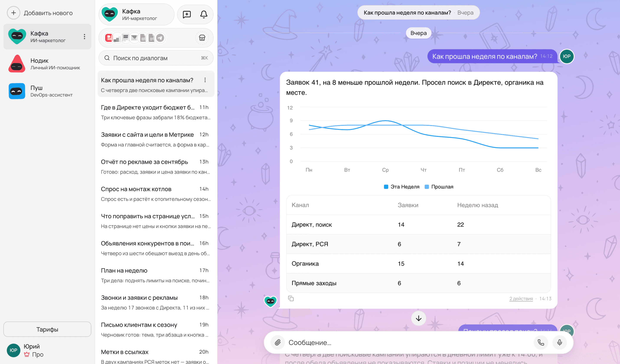Open dialog 'Спрос на монтаж котлов'
The image size is (620, 364).
tap(156, 194)
